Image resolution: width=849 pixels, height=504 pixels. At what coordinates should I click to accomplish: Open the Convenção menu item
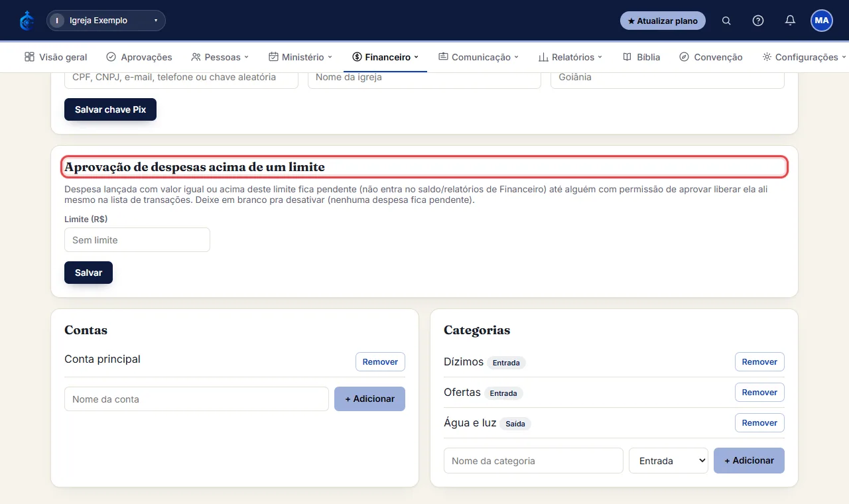[711, 57]
